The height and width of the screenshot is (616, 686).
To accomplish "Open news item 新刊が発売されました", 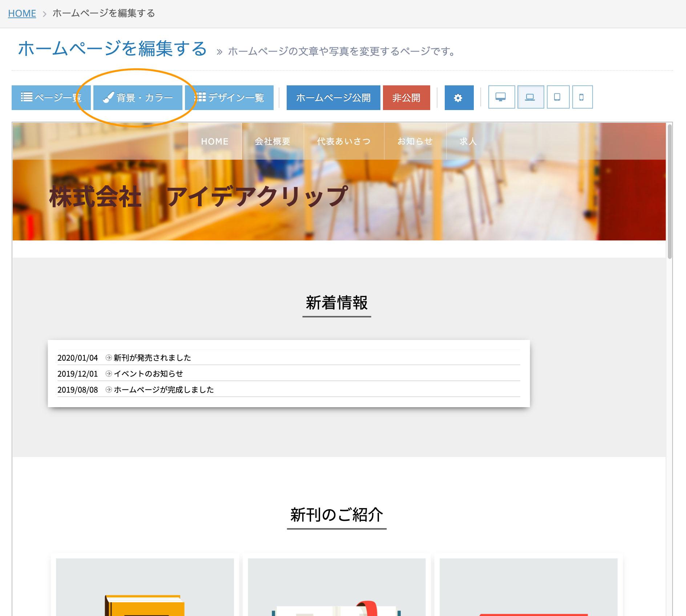I will (152, 358).
